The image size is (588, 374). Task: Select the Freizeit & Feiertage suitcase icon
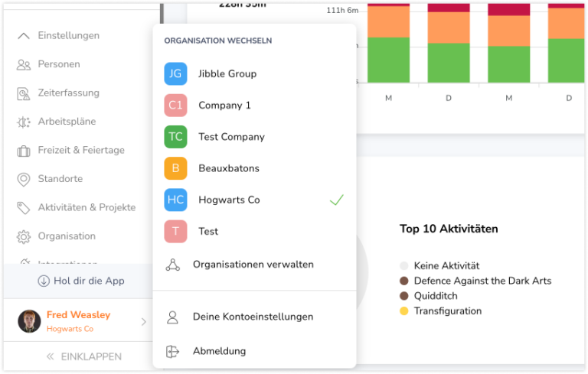[x=24, y=151]
